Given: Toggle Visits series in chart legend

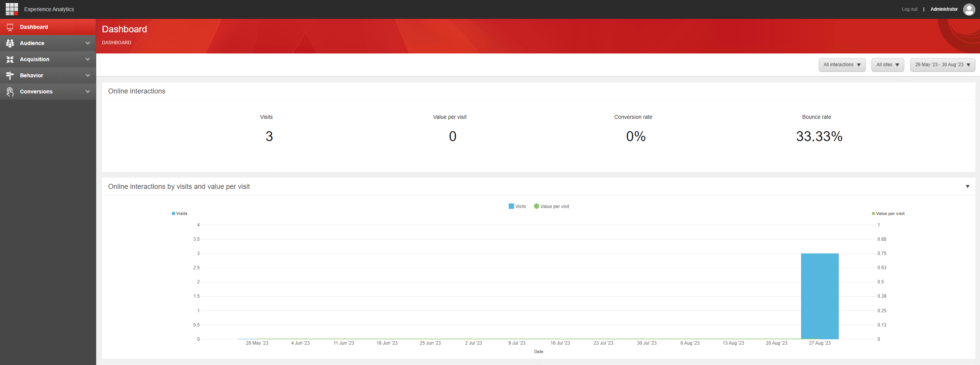Looking at the screenshot, I should pos(517,207).
